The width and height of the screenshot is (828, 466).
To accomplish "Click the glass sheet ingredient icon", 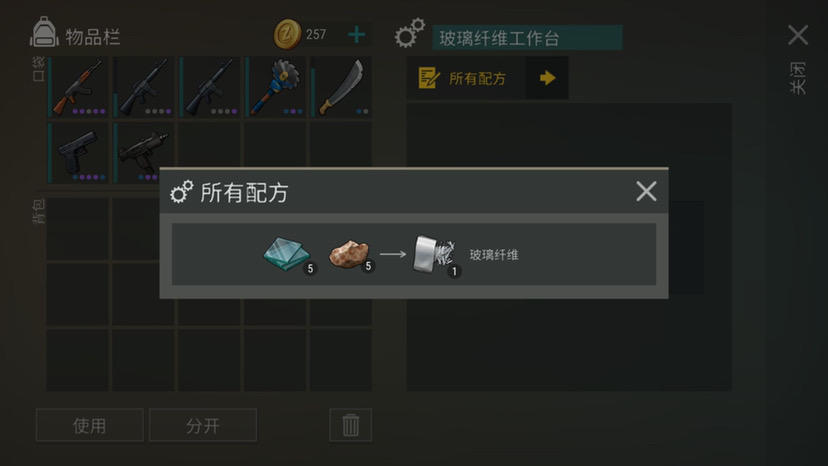I will tap(287, 254).
